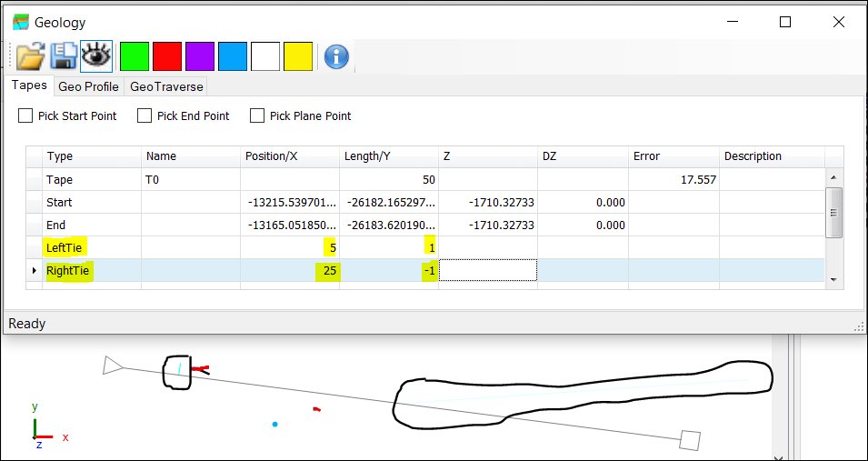The width and height of the screenshot is (868, 461).
Task: Toggle the eye visibility toolbar button
Action: click(x=96, y=56)
